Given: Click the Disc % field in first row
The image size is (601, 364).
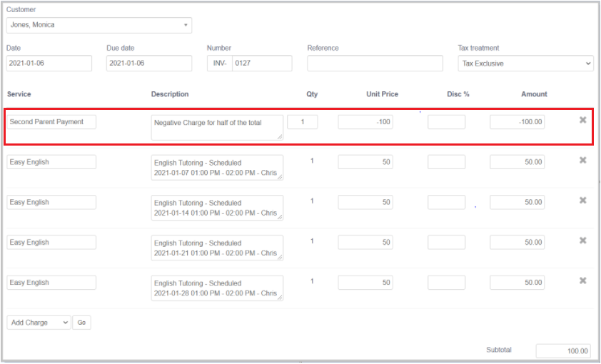Looking at the screenshot, I should [x=446, y=122].
